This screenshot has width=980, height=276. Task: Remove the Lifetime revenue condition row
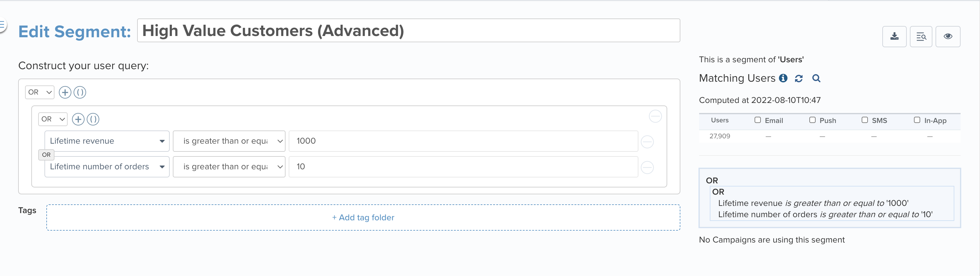point(647,142)
